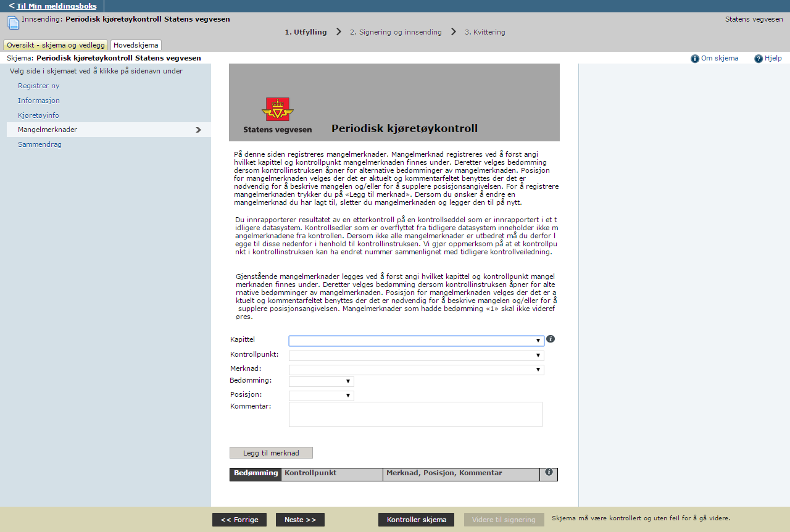Click 'Velg side i skjemaet' instruction text
This screenshot has height=532, width=790.
click(x=96, y=71)
